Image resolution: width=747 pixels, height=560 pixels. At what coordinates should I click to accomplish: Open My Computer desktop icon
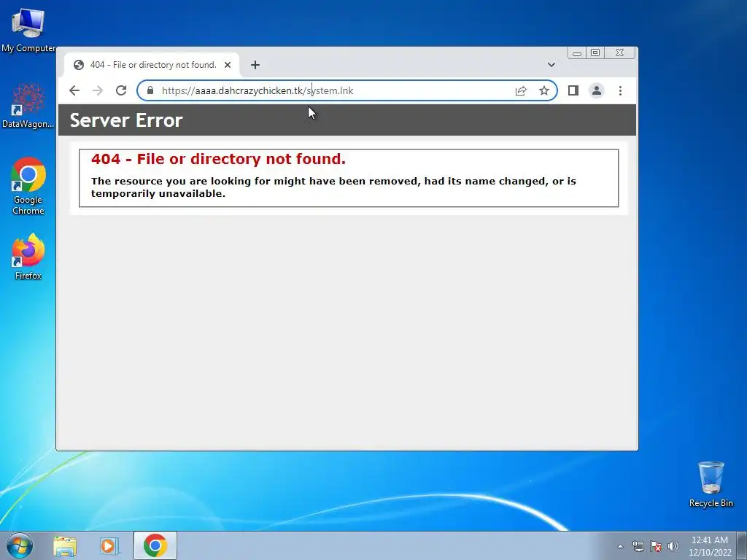pos(28,30)
